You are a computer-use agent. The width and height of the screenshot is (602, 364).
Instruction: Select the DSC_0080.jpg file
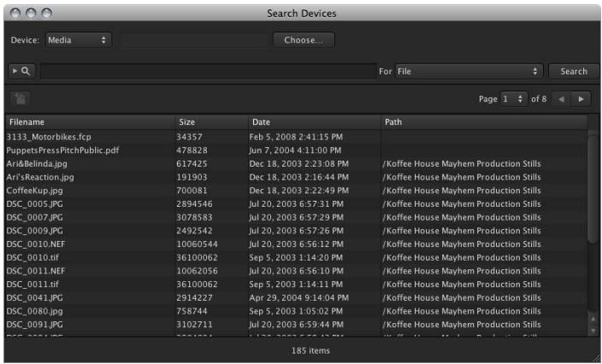coord(34,312)
